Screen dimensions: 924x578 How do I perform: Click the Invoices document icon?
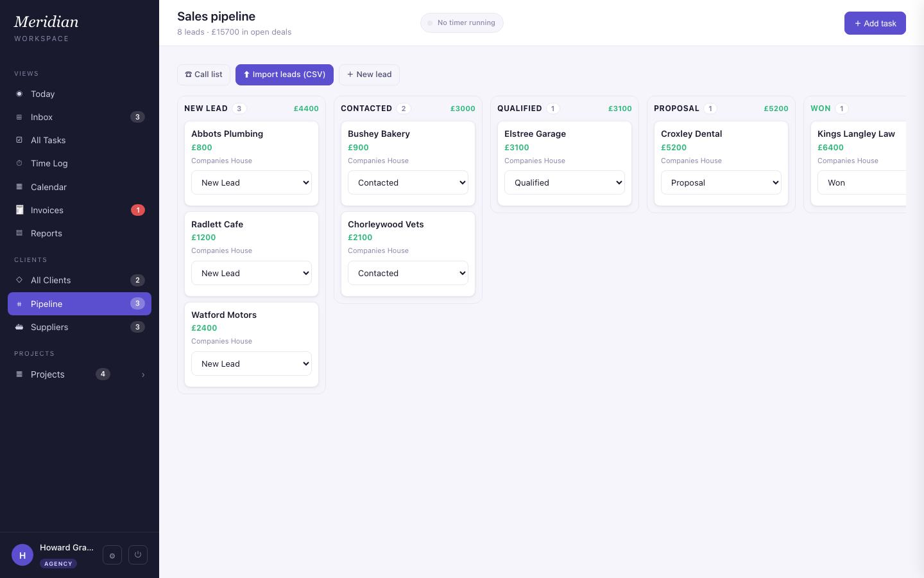[x=19, y=210]
